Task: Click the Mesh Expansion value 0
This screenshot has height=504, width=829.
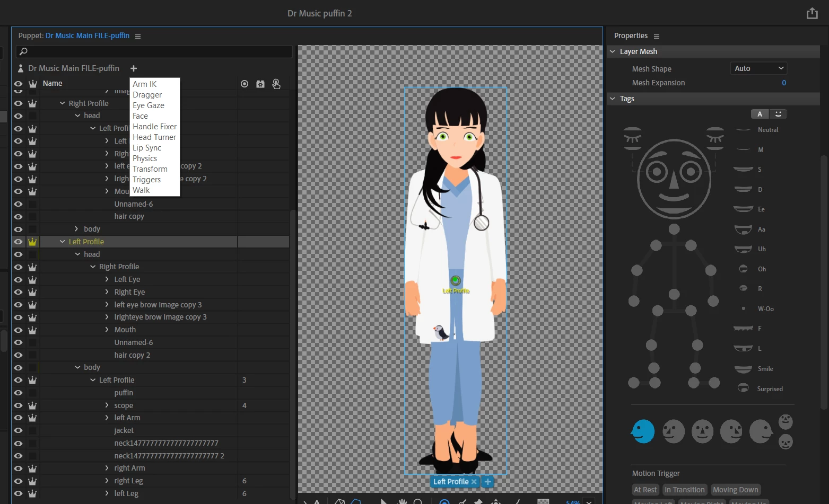Action: tap(784, 83)
